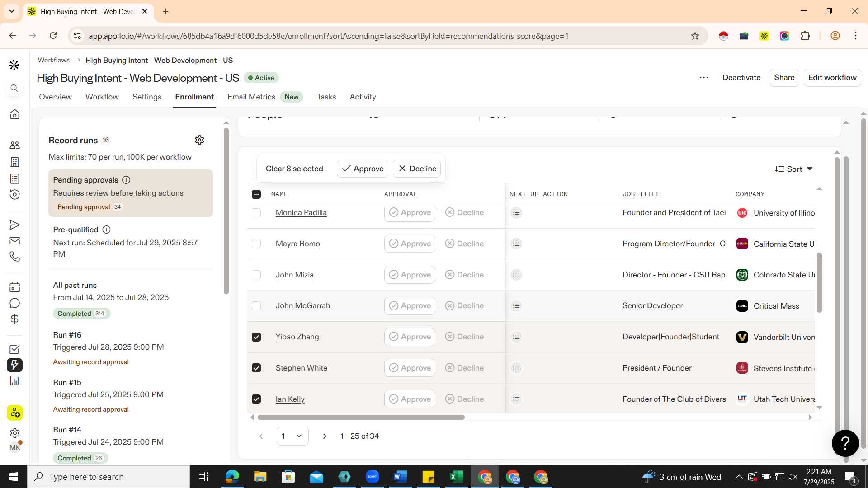Image resolution: width=868 pixels, height=488 pixels.
Task: Open Meetings calendar icon in sidebar
Action: point(14,287)
